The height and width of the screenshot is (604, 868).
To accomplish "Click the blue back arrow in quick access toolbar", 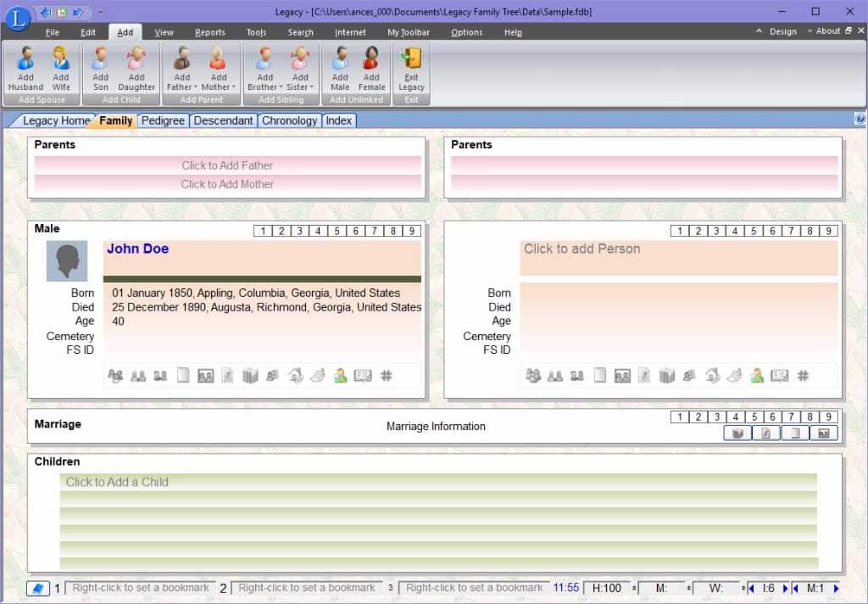I will coord(47,12).
